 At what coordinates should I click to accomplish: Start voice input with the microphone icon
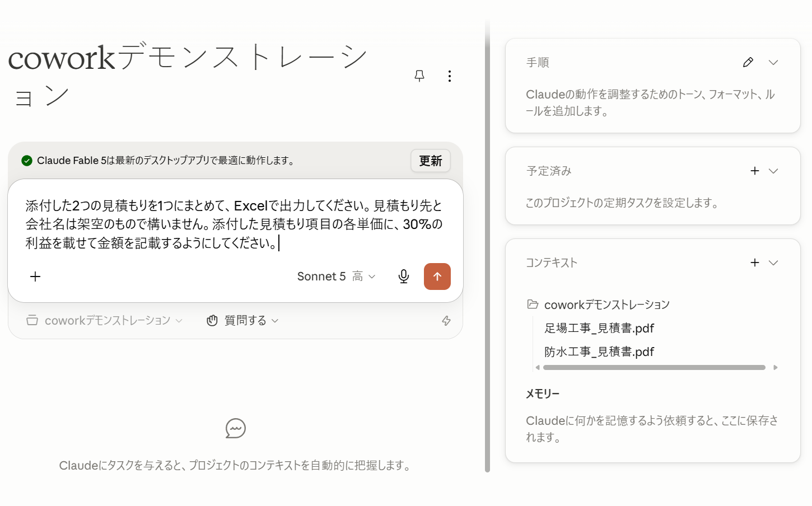coord(404,277)
